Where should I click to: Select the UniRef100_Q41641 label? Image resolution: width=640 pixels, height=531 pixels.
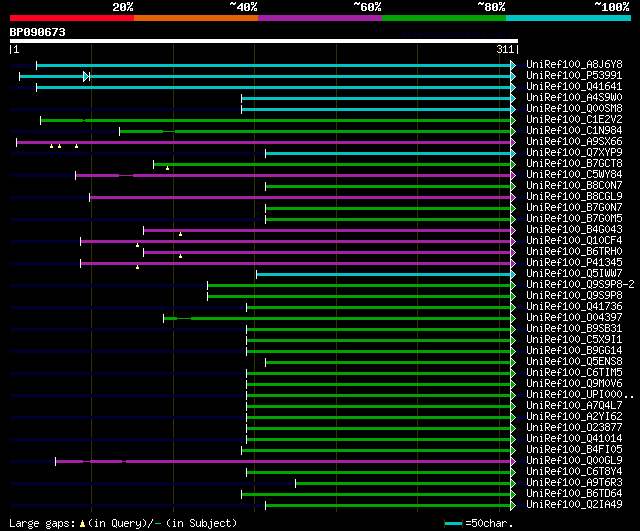point(574,87)
